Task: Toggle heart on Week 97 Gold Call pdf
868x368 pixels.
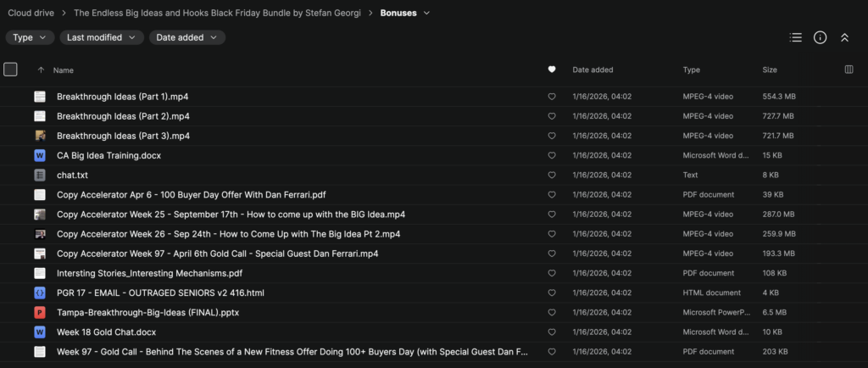Action: pos(551,352)
